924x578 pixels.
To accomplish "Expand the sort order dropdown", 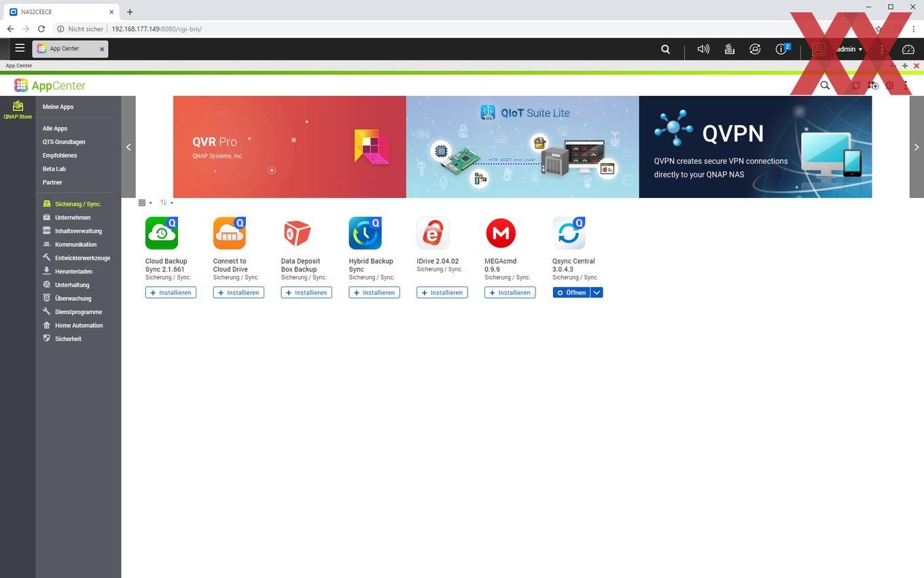I will pyautogui.click(x=166, y=203).
